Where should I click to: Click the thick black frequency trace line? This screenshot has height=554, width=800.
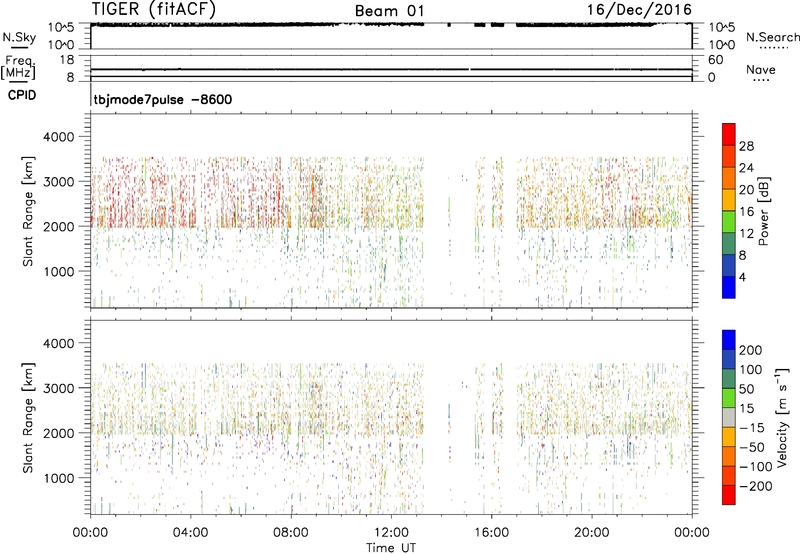tap(391, 69)
